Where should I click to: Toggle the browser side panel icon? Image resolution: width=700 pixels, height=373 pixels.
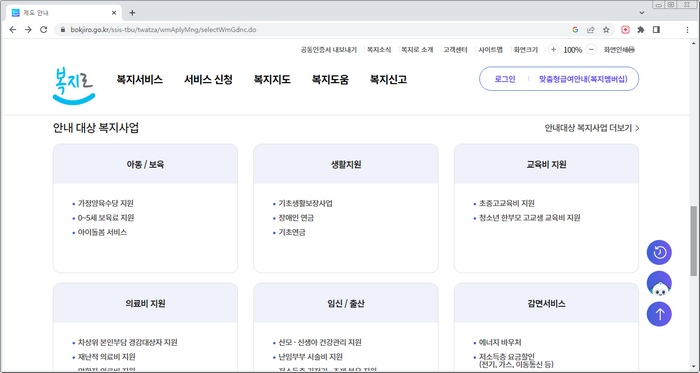point(656,30)
